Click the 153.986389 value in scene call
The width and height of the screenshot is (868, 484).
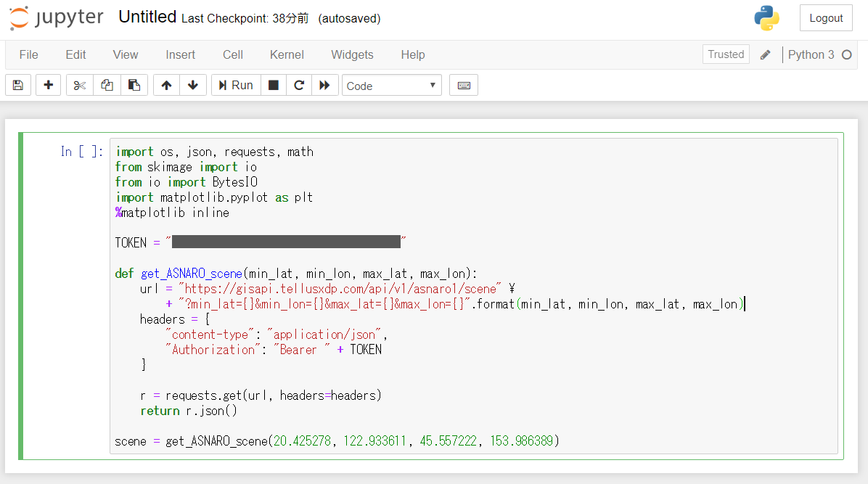[522, 441]
